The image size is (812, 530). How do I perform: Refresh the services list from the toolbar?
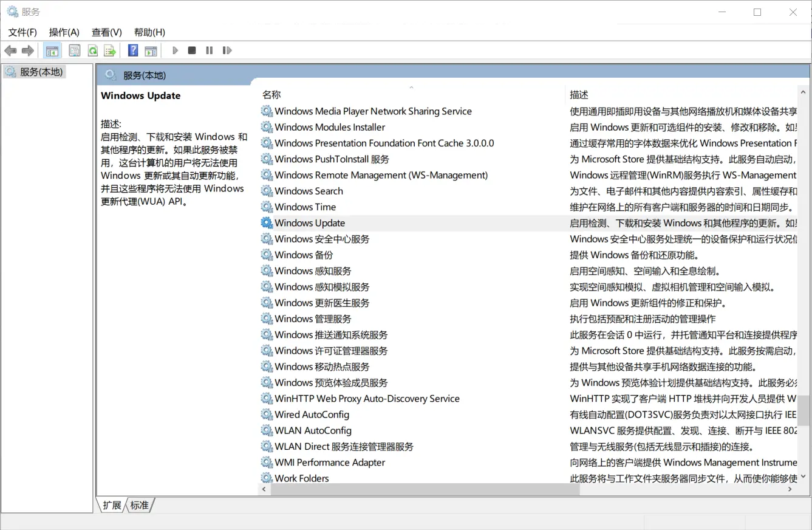(x=92, y=50)
